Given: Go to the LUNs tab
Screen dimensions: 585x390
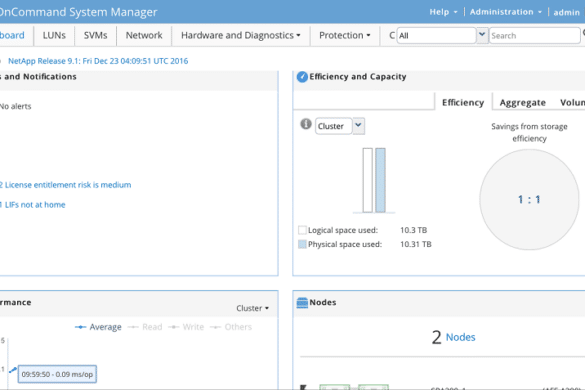Looking at the screenshot, I should [x=54, y=35].
